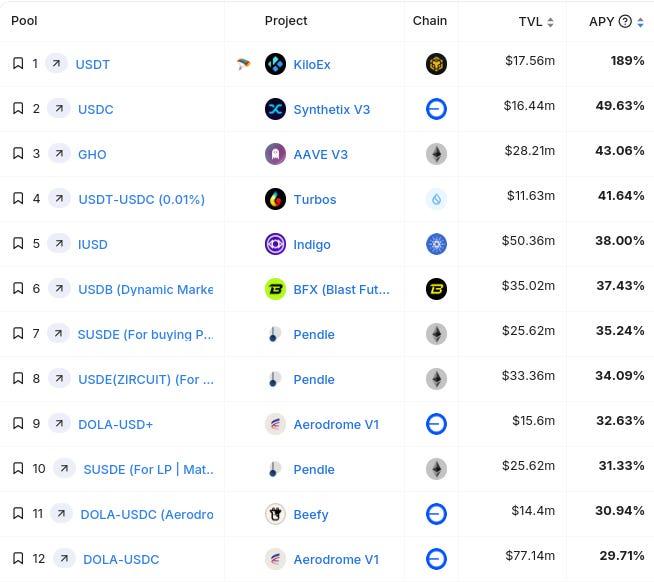
Task: Click the Ethereum chain icon in GHO row
Action: point(436,154)
